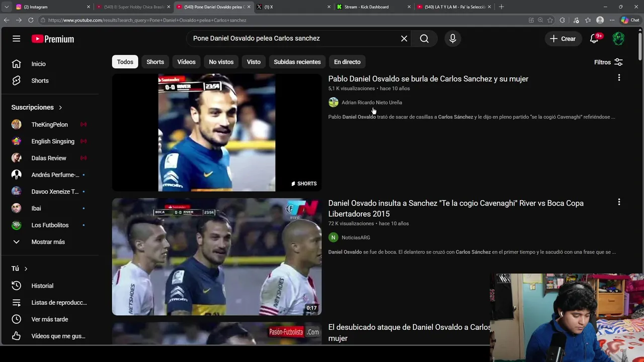Click NoticiasARG channel avatar
Viewport: 644px width, 362px height.
pyautogui.click(x=333, y=237)
